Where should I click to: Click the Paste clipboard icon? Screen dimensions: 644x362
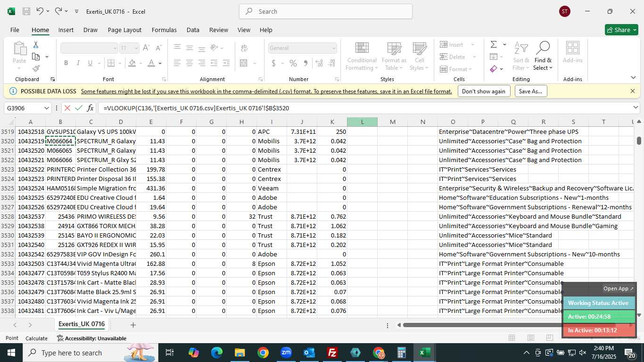tap(20, 48)
